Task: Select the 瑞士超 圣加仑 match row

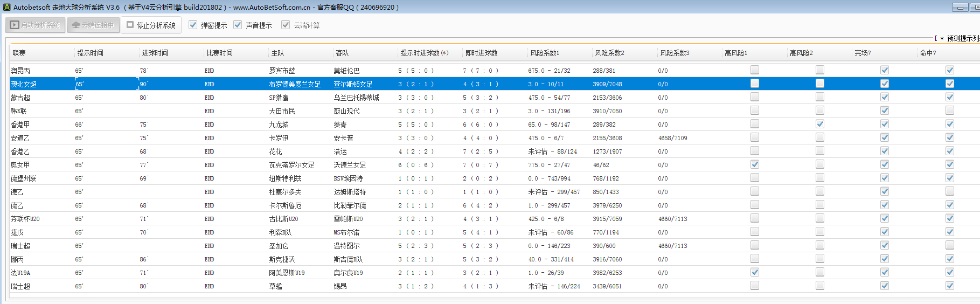Action: [x=279, y=246]
